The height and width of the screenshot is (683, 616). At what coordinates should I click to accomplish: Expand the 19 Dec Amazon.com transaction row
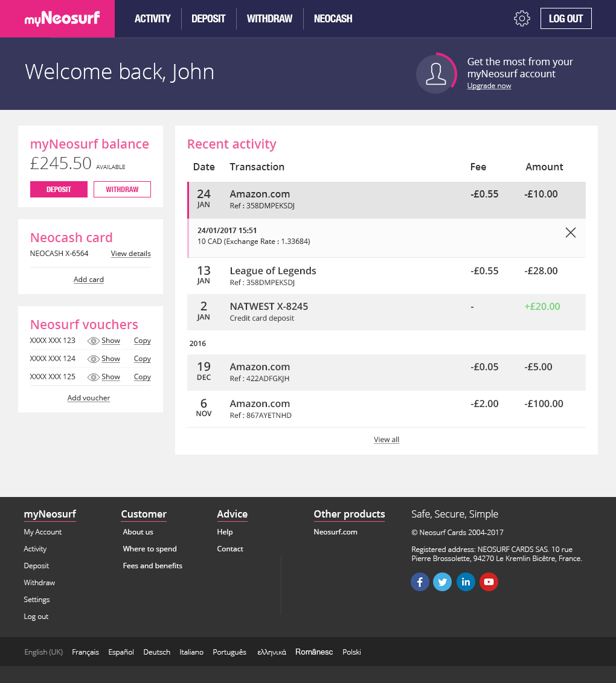[387, 373]
